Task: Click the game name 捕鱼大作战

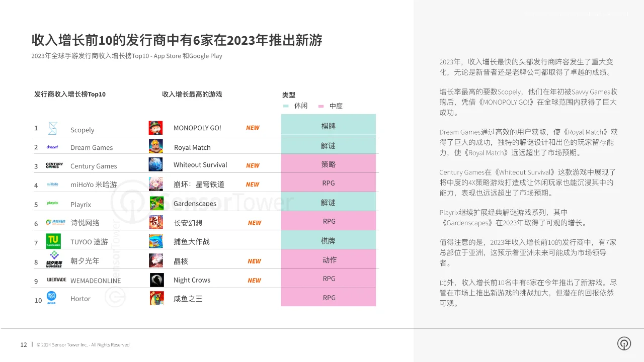Action: coord(192,242)
